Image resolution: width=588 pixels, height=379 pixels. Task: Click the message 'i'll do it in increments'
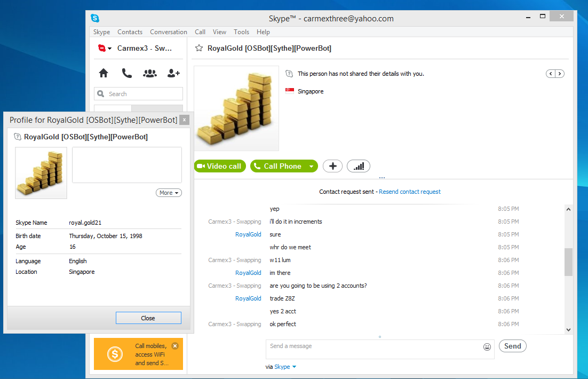(296, 222)
